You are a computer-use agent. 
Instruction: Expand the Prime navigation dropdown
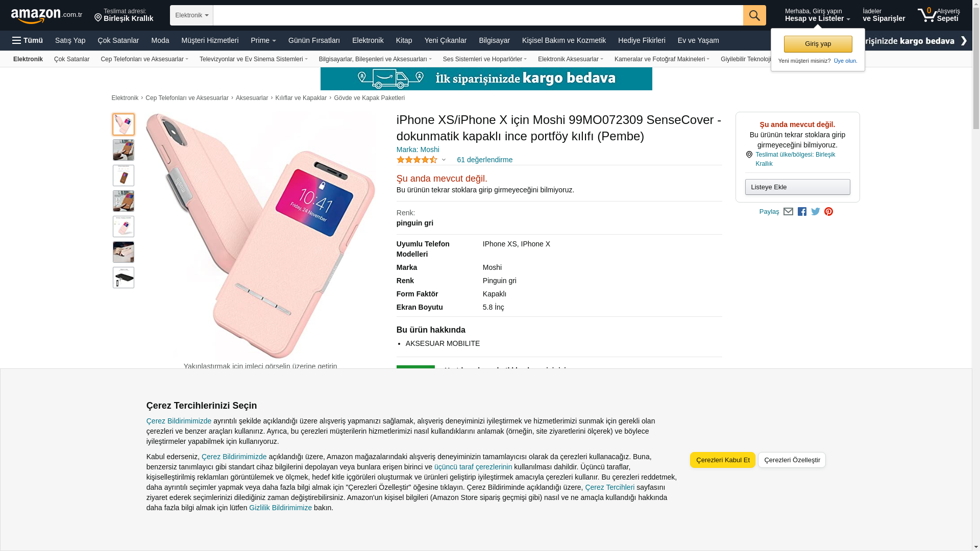263,40
